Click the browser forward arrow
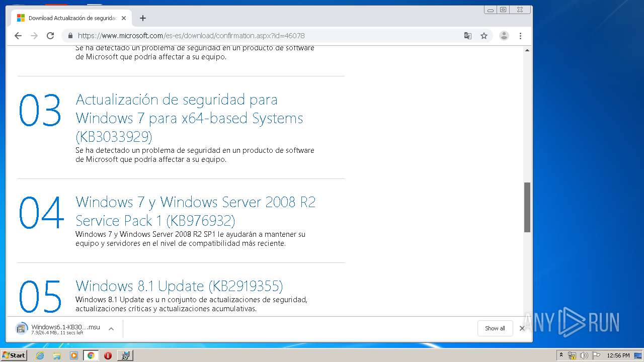Screen dimensions: 644x362 [x=34, y=36]
